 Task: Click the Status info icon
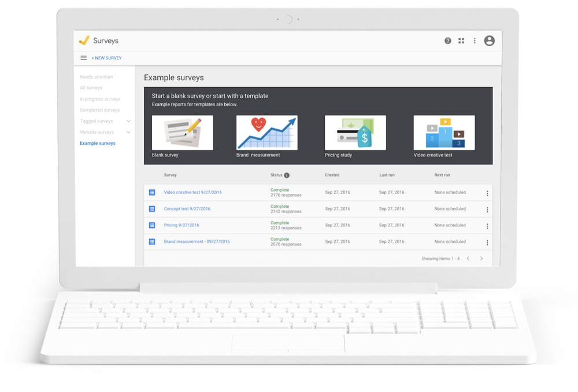point(287,175)
